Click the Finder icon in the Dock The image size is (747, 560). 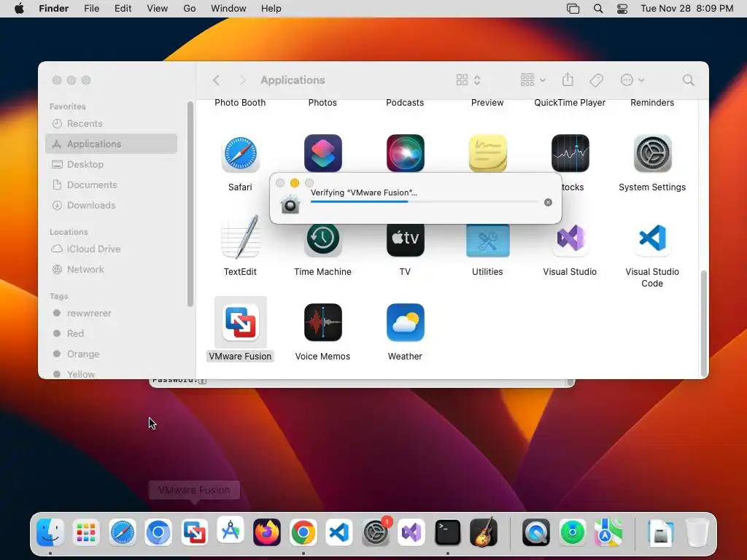click(50, 532)
